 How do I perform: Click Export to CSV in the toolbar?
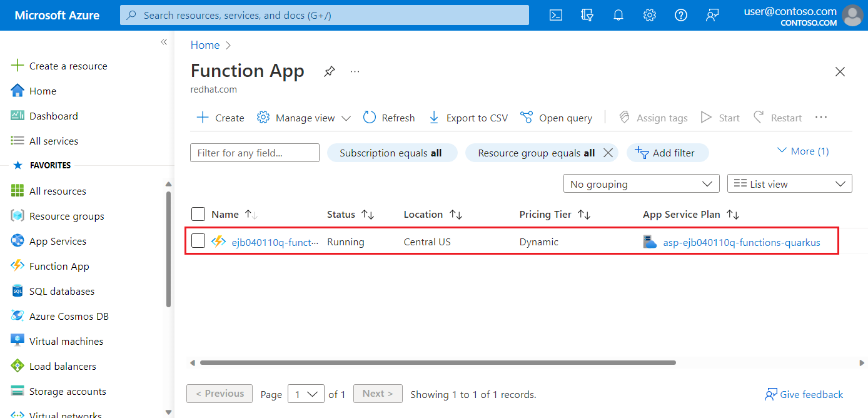(x=467, y=117)
